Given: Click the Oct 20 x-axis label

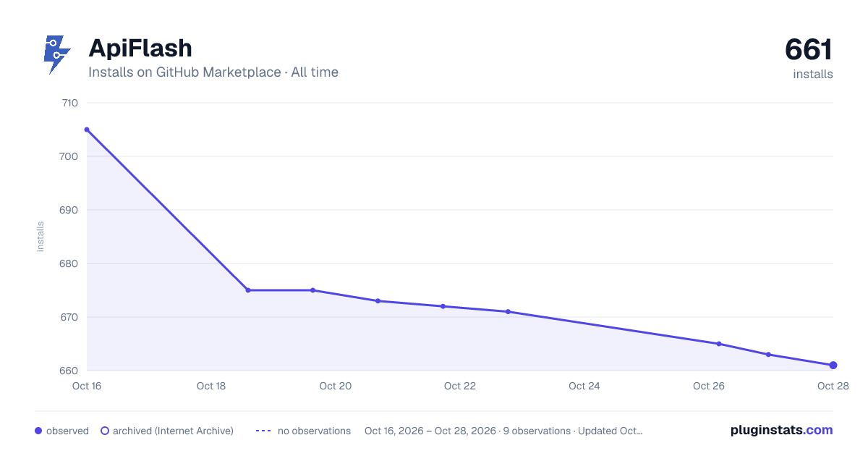Looking at the screenshot, I should click(336, 386).
